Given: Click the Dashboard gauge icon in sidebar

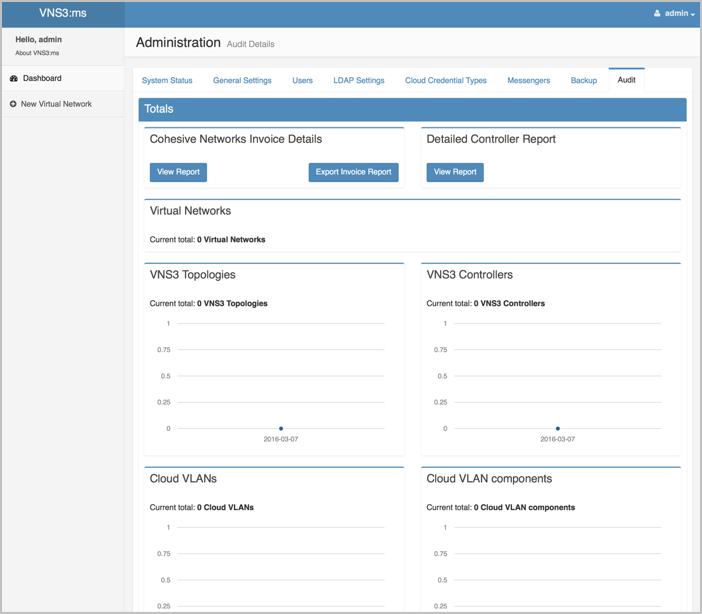Looking at the screenshot, I should [13, 78].
